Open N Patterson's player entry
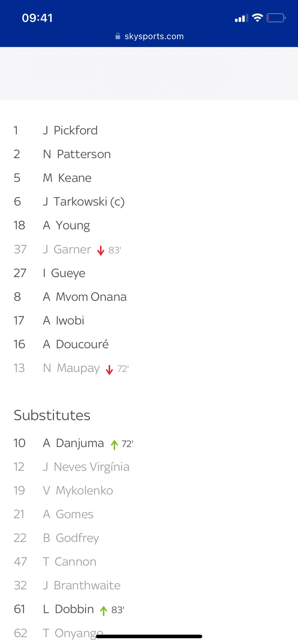The image size is (298, 644). pos(77,154)
